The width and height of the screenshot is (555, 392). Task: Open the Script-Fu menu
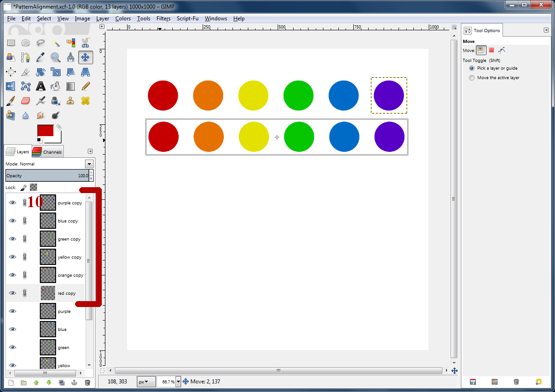pos(188,19)
